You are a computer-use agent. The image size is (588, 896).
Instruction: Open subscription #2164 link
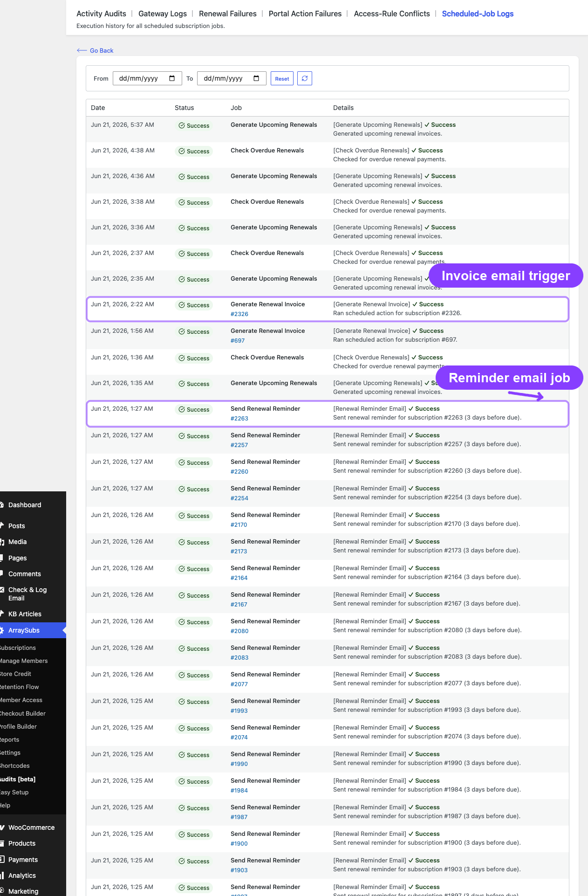pyautogui.click(x=239, y=578)
